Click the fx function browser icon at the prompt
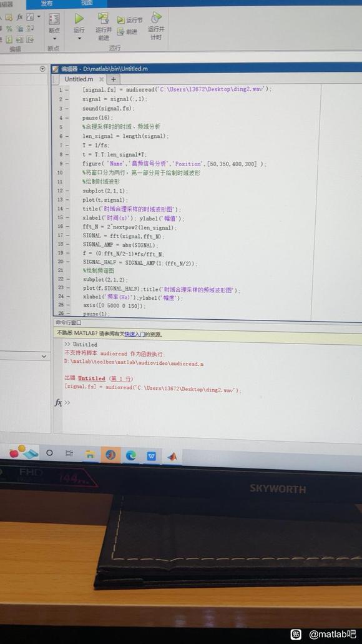 pos(58,403)
